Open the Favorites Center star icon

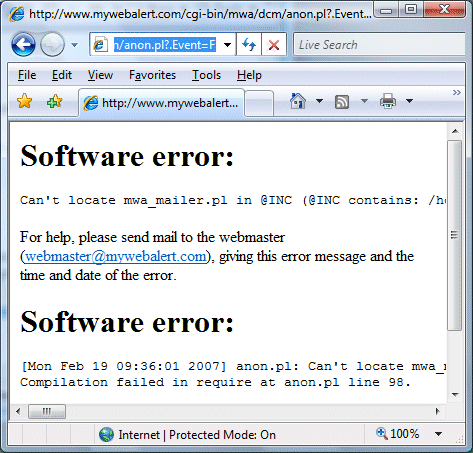point(24,101)
